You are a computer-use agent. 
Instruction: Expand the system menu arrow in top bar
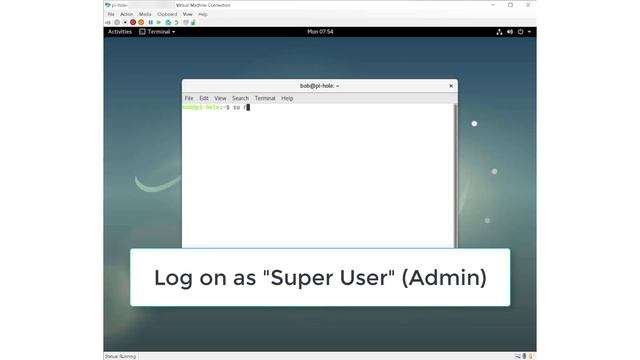[529, 32]
